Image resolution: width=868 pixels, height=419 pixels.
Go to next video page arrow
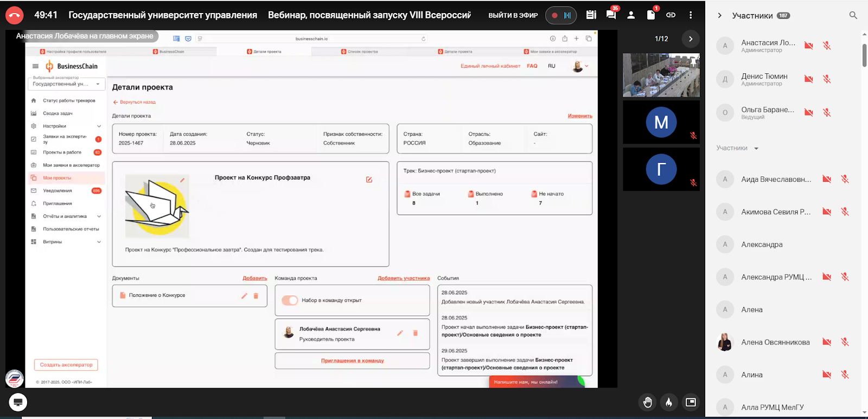(x=690, y=39)
